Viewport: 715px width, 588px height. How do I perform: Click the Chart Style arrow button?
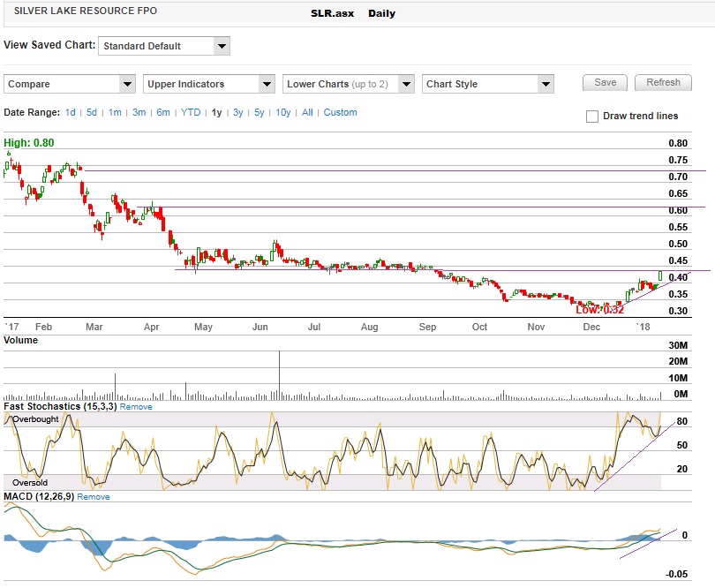[546, 85]
